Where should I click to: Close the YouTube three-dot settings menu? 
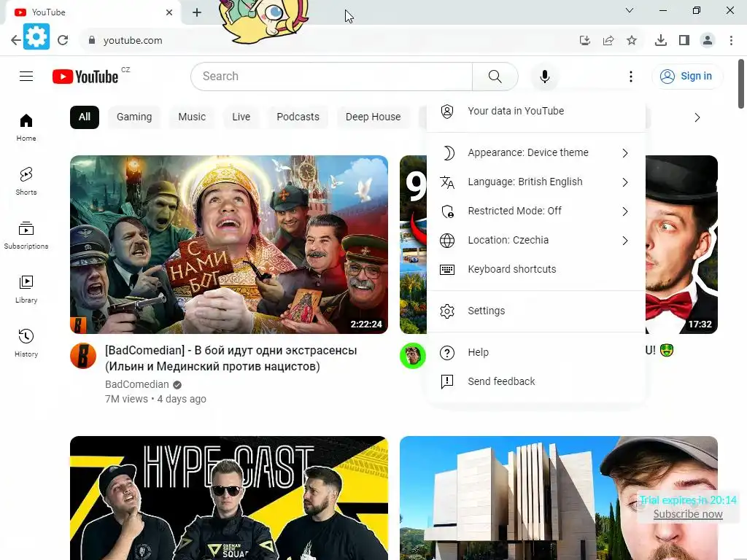(x=631, y=76)
